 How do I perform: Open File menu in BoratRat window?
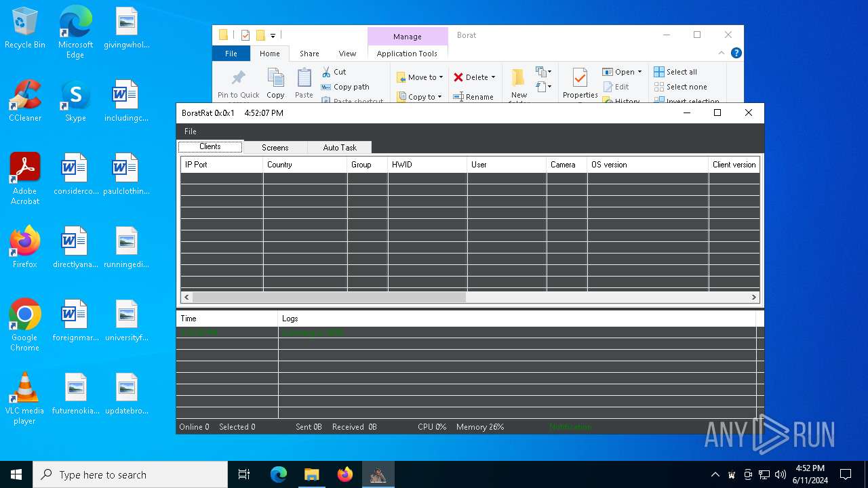(191, 131)
